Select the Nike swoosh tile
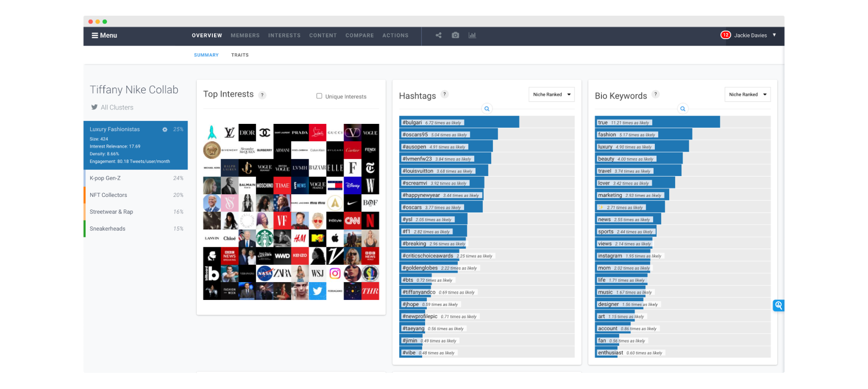 pyautogui.click(x=352, y=203)
